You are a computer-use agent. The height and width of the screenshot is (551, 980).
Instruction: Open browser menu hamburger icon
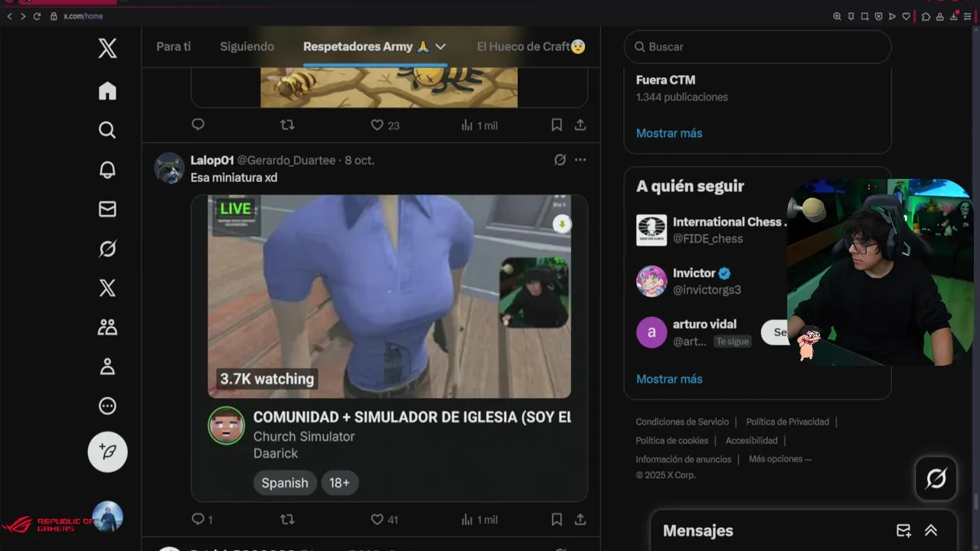[968, 16]
